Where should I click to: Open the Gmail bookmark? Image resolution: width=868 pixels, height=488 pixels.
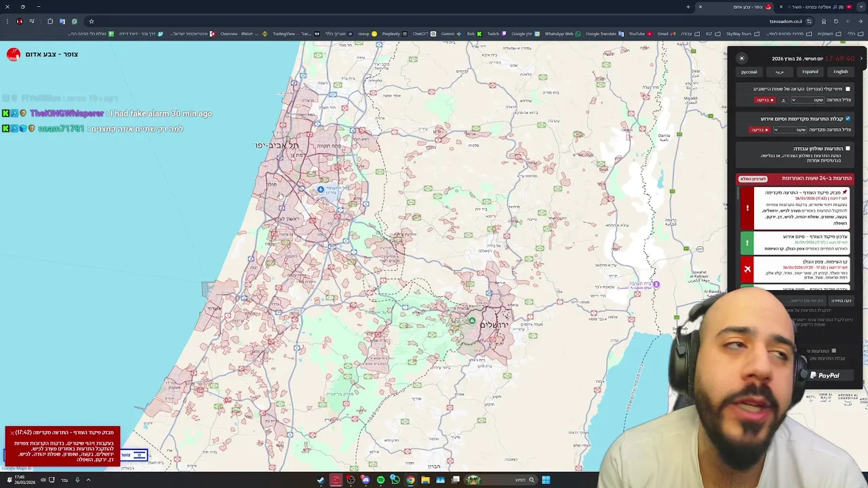pyautogui.click(x=666, y=34)
